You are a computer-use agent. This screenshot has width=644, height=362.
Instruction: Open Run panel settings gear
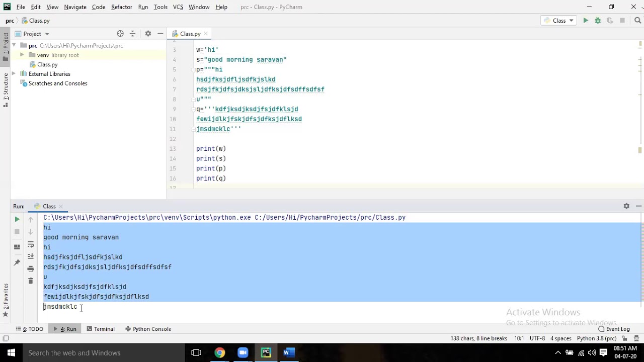[x=626, y=206]
